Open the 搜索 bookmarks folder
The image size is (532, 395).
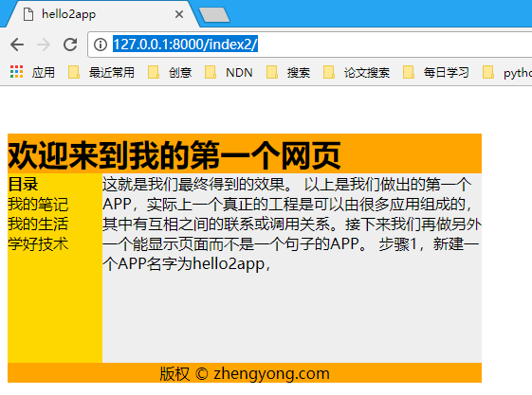pos(288,72)
